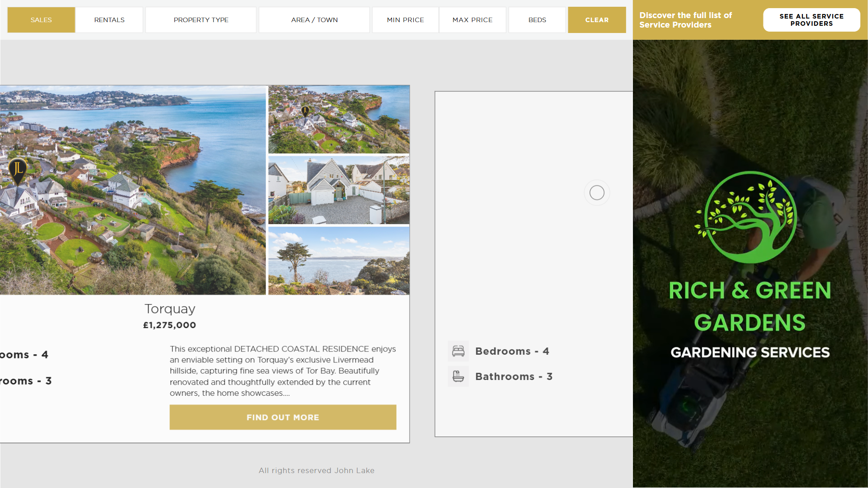Open the Property Type dropdown
Image resolution: width=868 pixels, height=488 pixels.
(x=201, y=20)
